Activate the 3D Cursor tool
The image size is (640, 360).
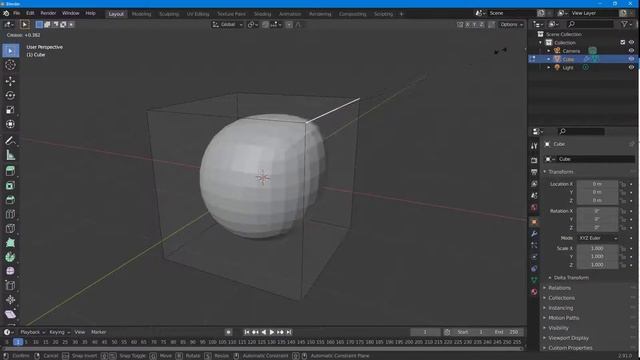click(10, 65)
